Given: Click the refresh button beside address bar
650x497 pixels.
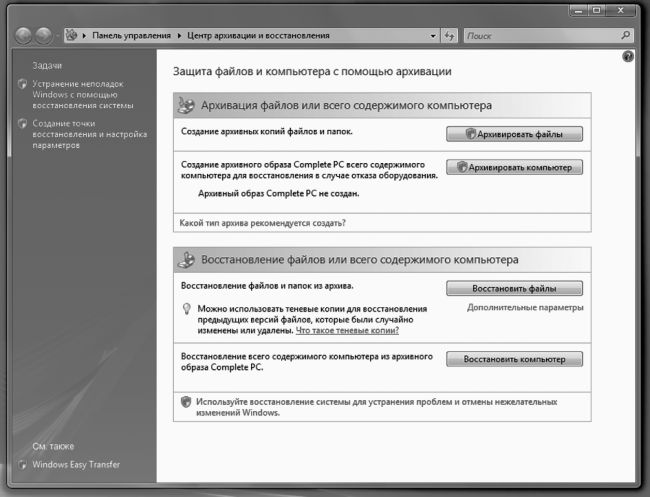Looking at the screenshot, I should [x=449, y=36].
